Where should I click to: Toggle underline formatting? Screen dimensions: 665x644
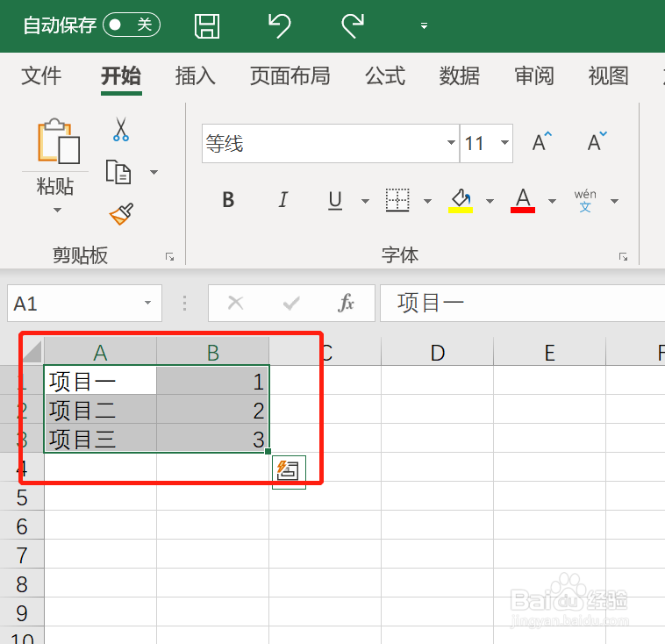[335, 201]
